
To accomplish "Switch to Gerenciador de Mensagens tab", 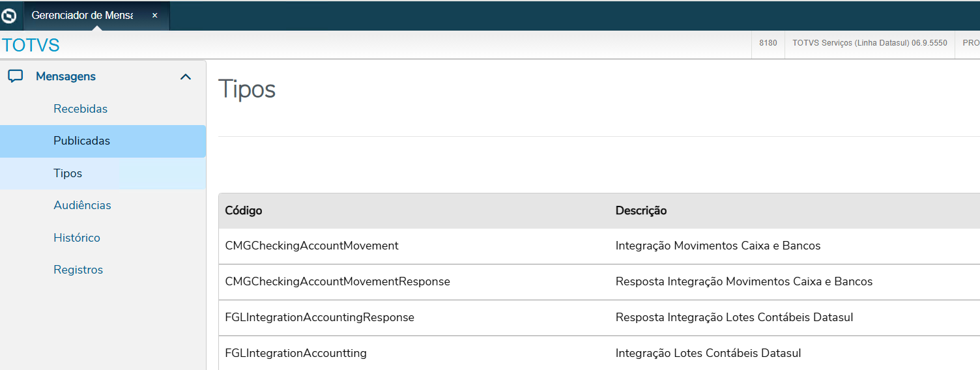I will click(82, 16).
